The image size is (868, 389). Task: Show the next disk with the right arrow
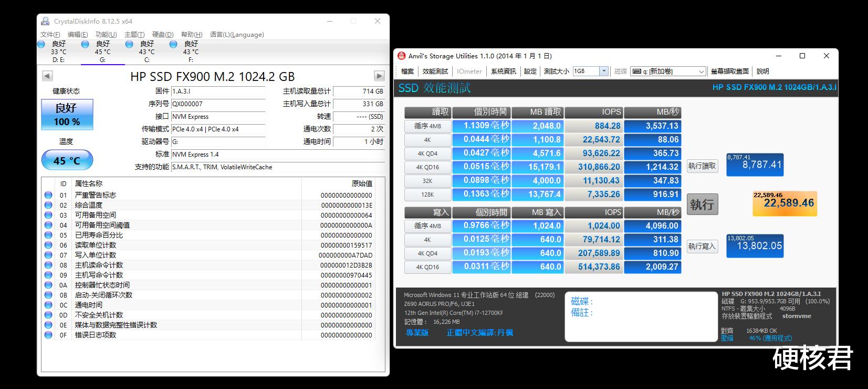click(x=379, y=76)
